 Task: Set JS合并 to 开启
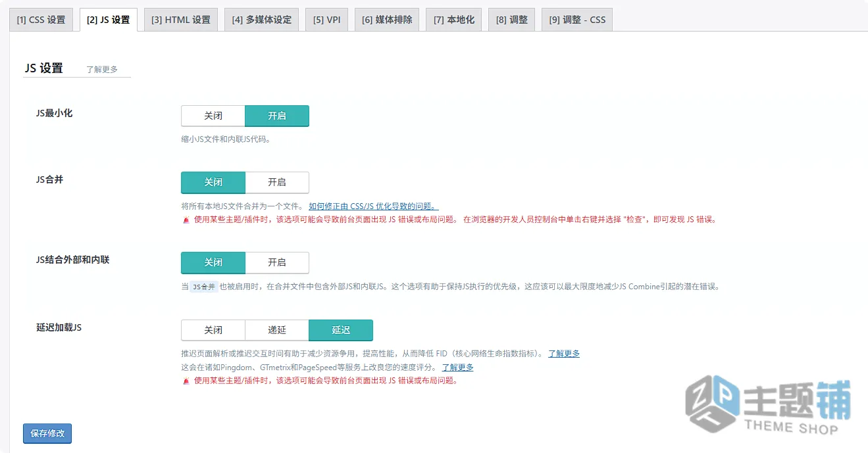277,182
